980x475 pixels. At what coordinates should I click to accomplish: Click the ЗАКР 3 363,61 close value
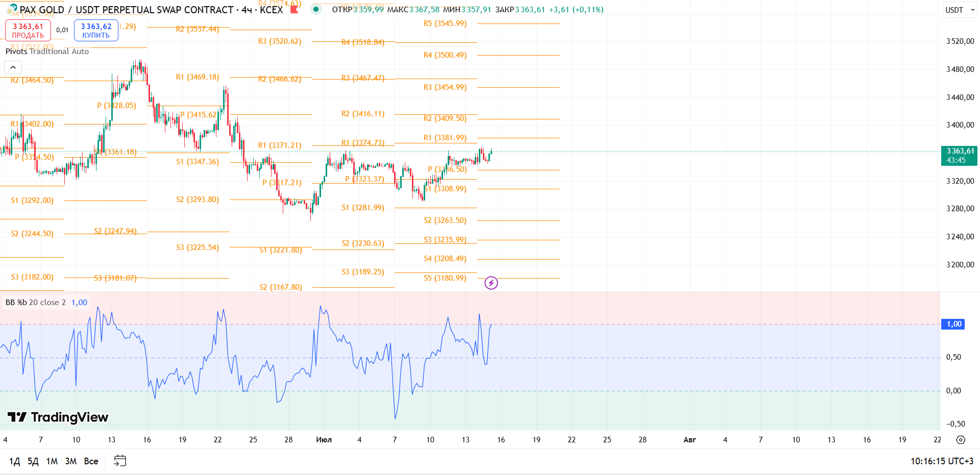520,10
